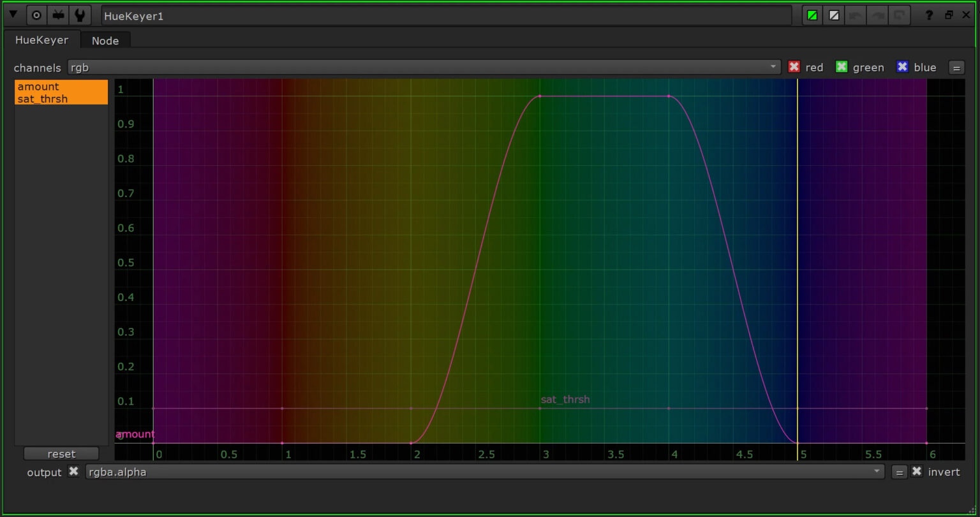
Task: Switch to the HueKeyer tab
Action: (41, 40)
